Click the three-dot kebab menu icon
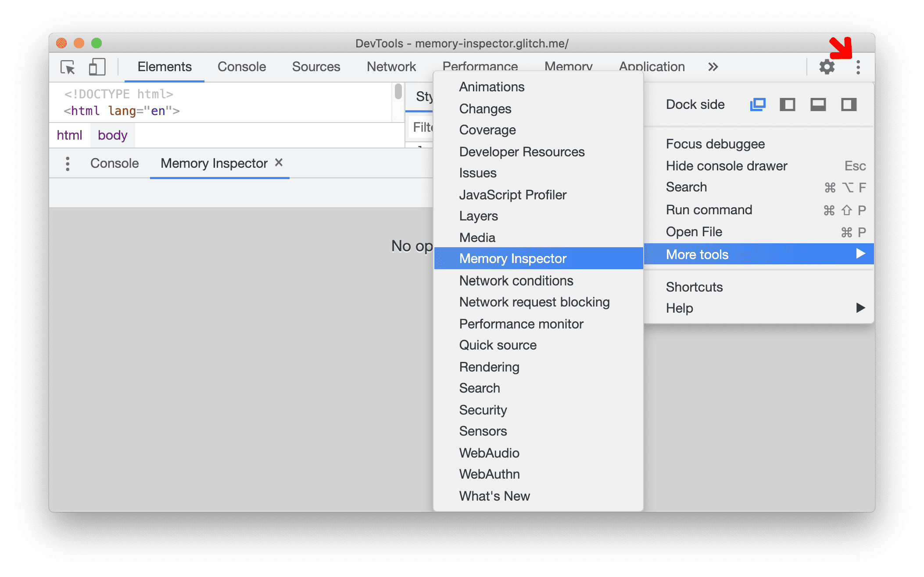 [857, 67]
